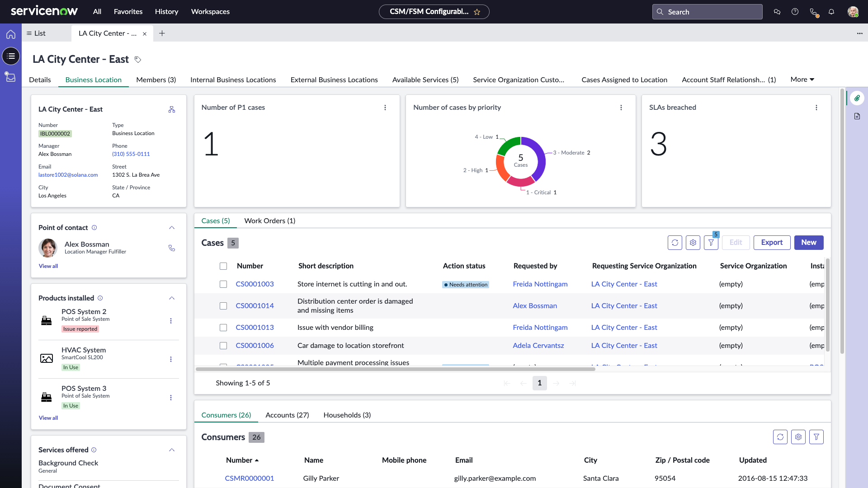Open SLAs breached options menu
Viewport: 868px width, 488px height.
[816, 108]
